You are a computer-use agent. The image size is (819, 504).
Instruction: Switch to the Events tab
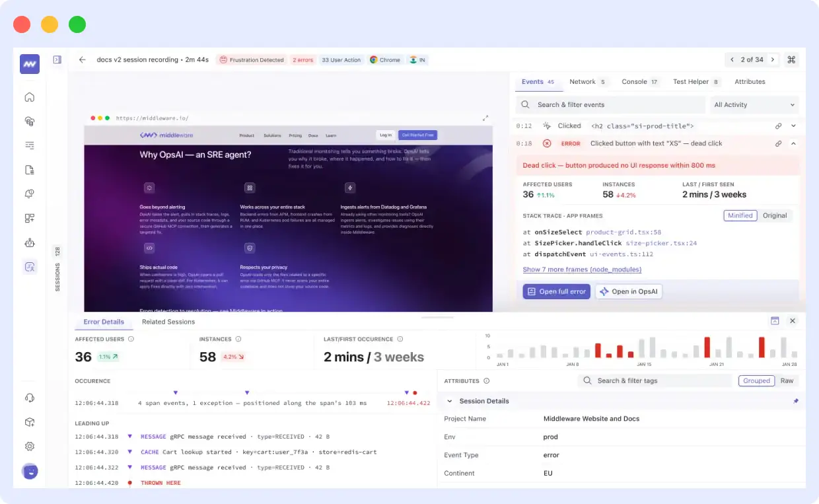point(538,82)
